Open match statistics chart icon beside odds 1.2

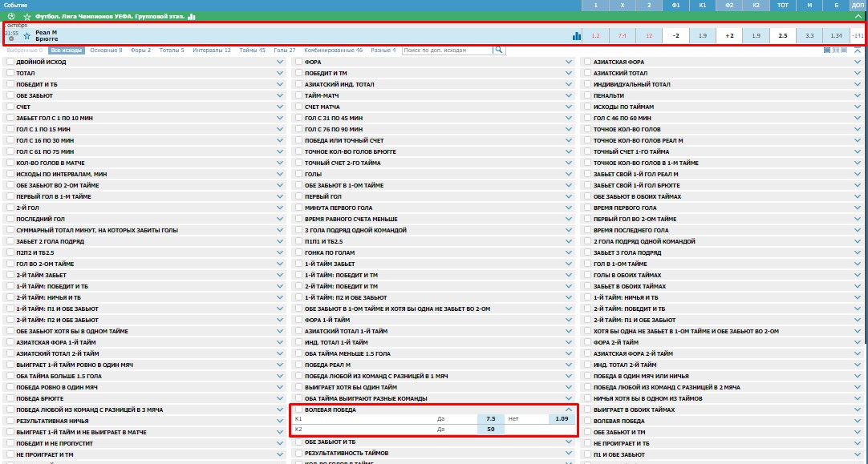576,36
